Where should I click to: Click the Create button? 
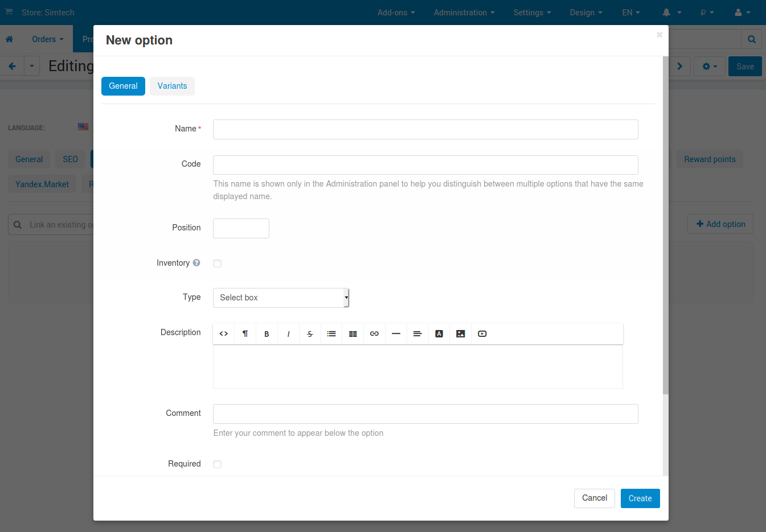coord(640,498)
